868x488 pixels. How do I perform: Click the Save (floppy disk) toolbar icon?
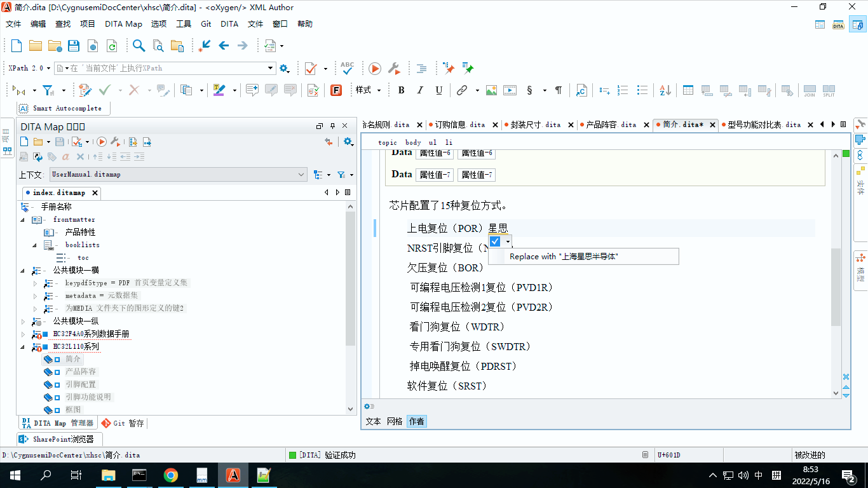(x=74, y=46)
